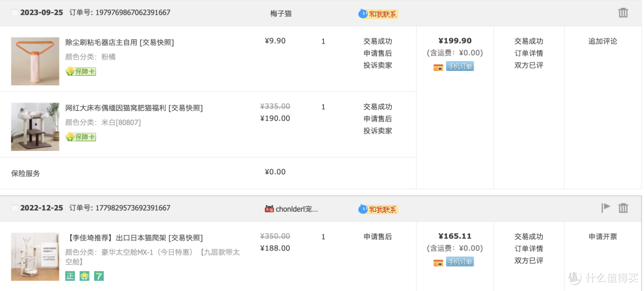This screenshot has height=291, width=644.
Task: Click 投诉卖家 for the 除尘刷 item
Action: pyautogui.click(x=377, y=65)
